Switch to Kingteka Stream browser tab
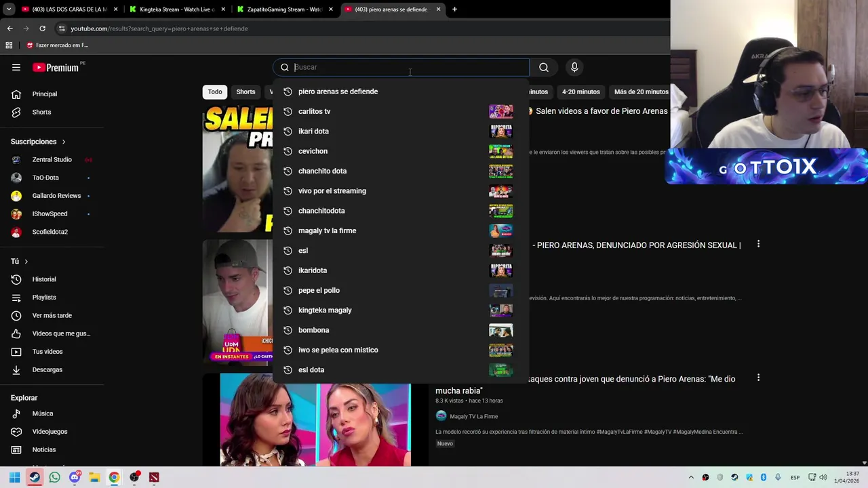 pos(178,9)
